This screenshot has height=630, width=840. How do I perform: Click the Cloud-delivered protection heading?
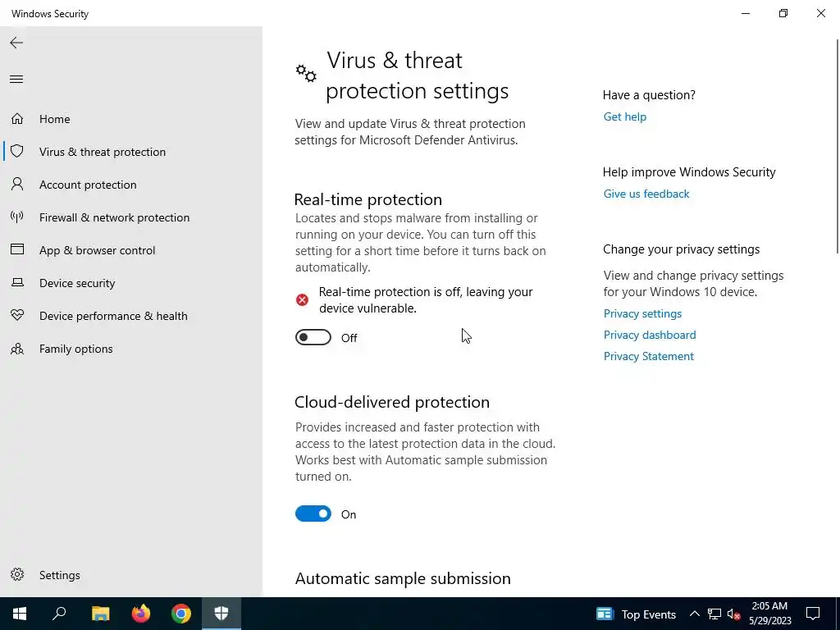(x=392, y=402)
